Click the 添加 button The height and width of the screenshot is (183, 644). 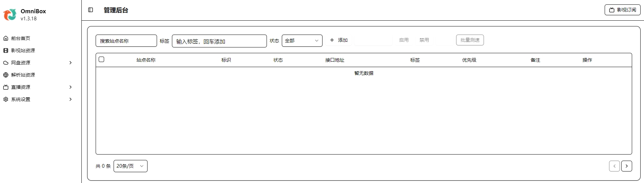click(x=339, y=40)
